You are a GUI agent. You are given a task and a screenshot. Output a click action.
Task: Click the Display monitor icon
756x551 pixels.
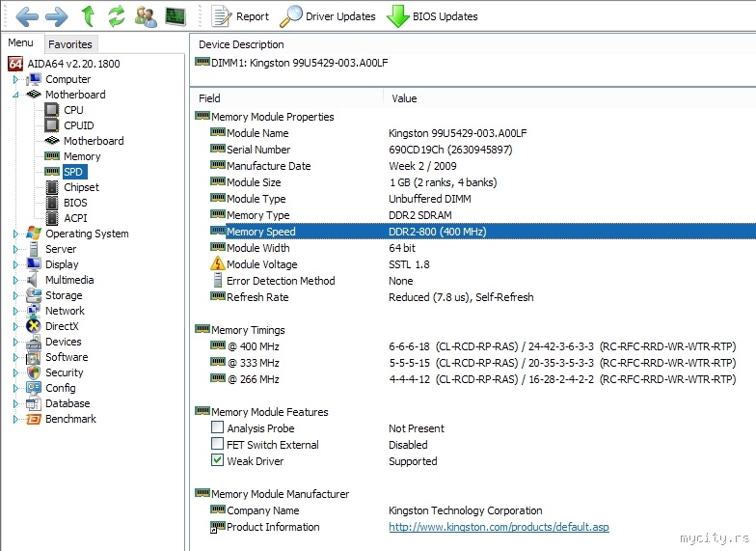pos(34,264)
